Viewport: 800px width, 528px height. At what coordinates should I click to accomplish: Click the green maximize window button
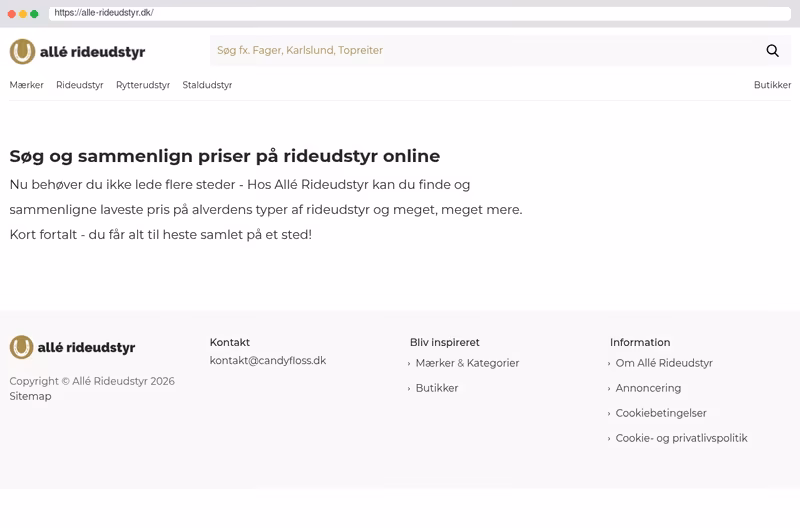pyautogui.click(x=34, y=14)
